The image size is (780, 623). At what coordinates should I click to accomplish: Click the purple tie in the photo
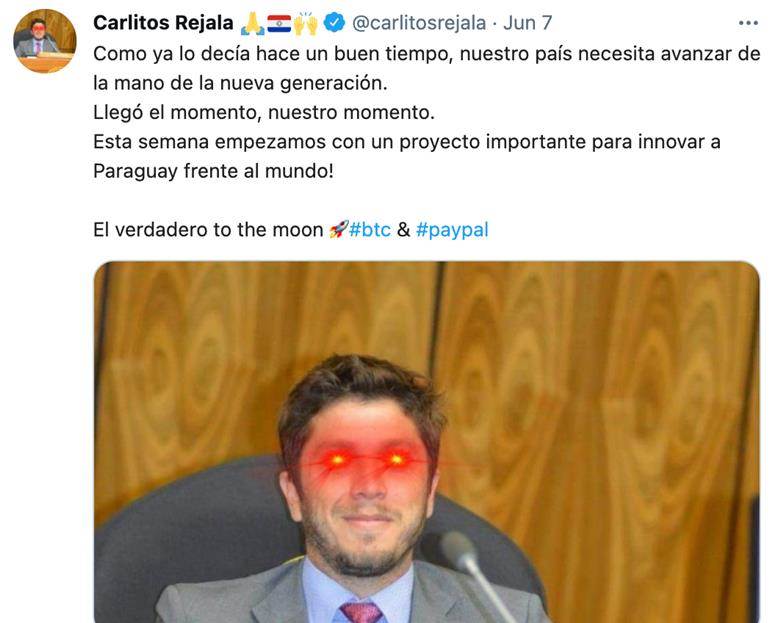(x=362, y=612)
